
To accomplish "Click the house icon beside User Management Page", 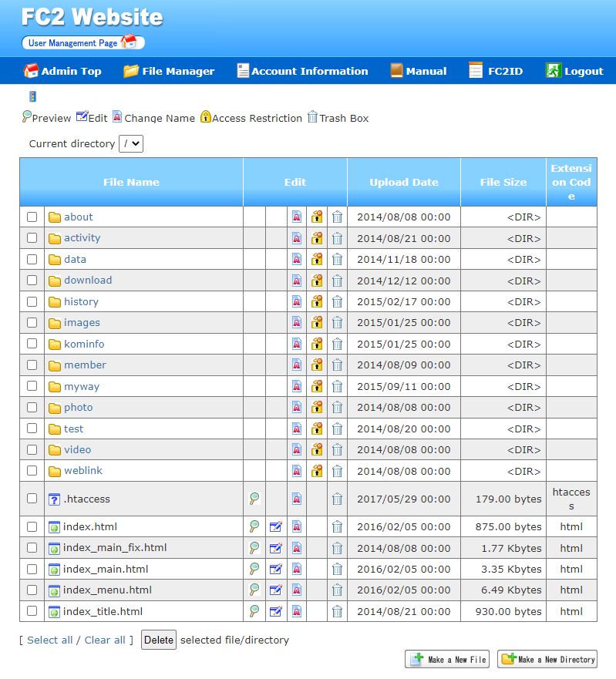I will coord(129,42).
